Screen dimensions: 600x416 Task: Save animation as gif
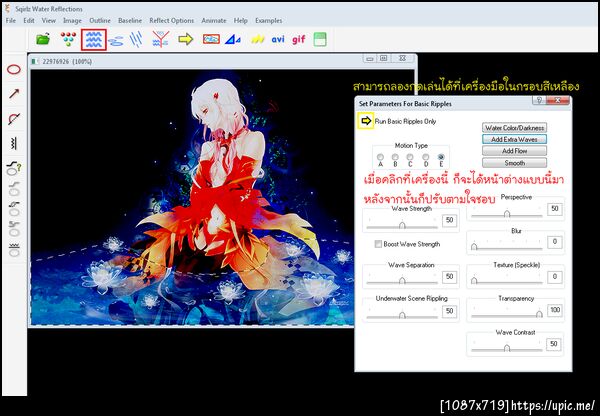pyautogui.click(x=298, y=39)
